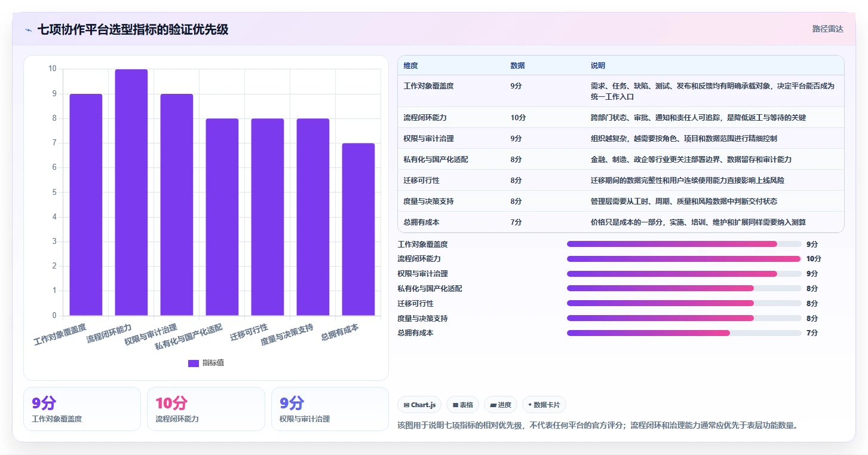
Task: Click the title 七项协作平台选型指标的验证优先级
Action: coord(133,29)
